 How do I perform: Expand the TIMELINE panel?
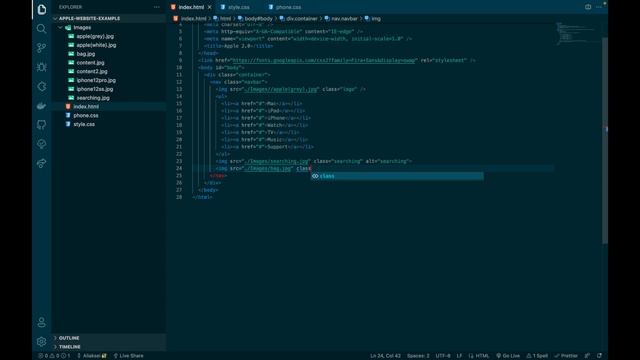point(69,347)
